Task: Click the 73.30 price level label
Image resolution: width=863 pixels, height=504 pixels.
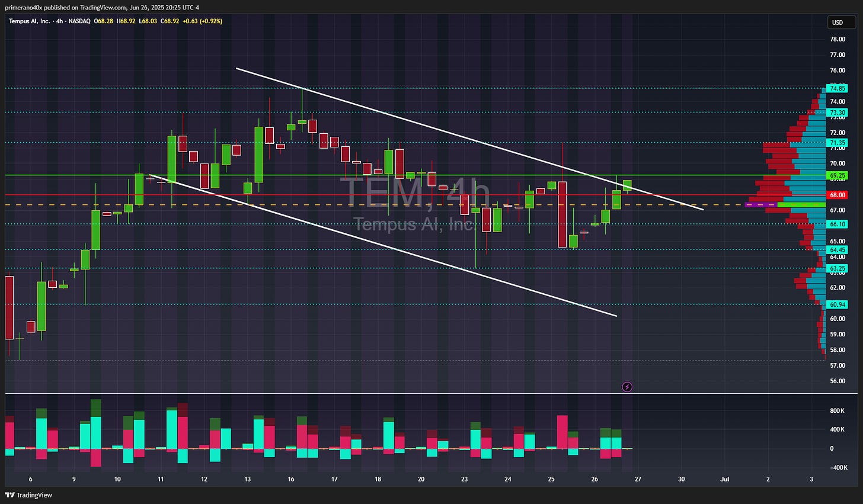Action: [838, 113]
